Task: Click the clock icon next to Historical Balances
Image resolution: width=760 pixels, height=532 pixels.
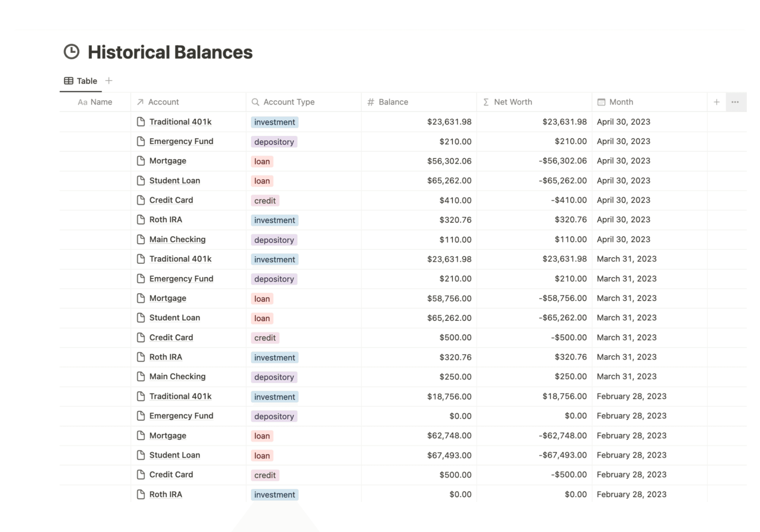Action: pos(71,52)
